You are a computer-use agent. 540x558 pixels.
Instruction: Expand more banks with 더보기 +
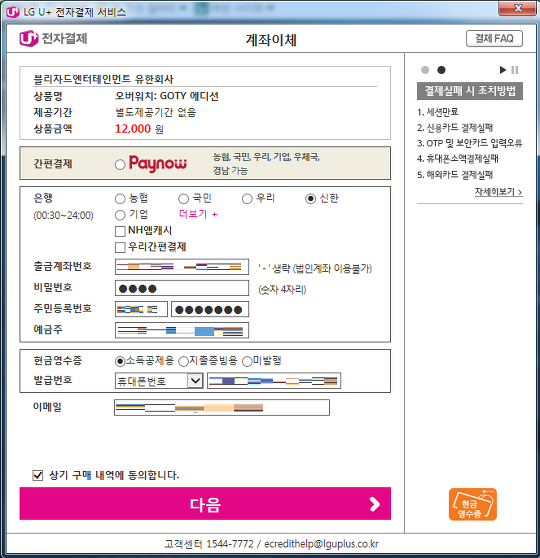click(198, 214)
